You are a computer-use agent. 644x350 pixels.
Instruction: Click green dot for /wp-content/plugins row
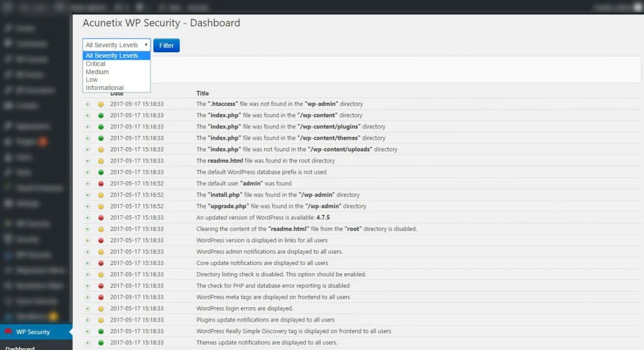[101, 127]
